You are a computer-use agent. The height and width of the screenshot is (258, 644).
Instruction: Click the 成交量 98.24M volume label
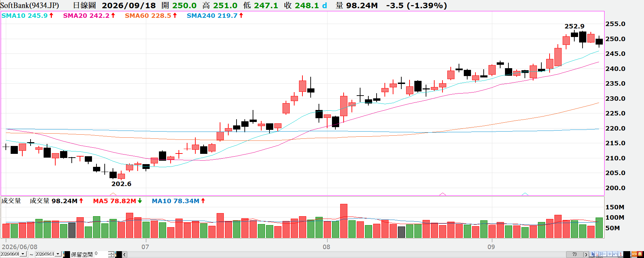pyautogui.click(x=54, y=201)
